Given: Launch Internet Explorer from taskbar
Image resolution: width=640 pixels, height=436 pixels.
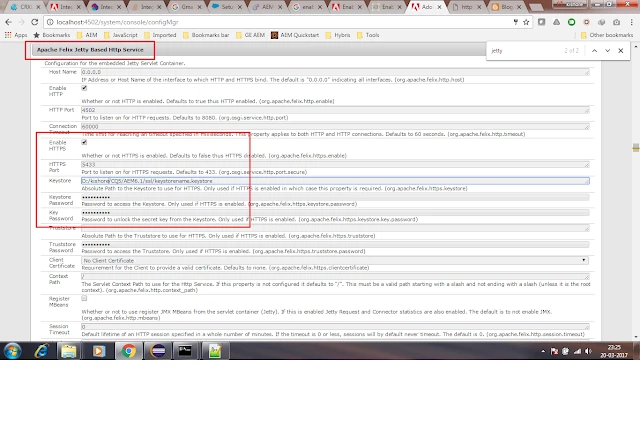Looking at the screenshot, I should (41, 351).
